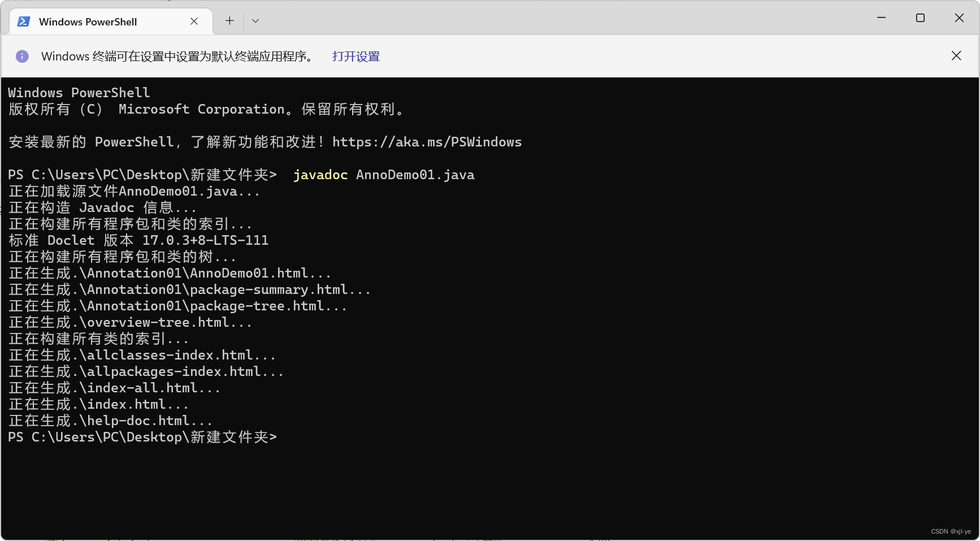Click the 正在构造 Javadoc 信息 line
This screenshot has width=980, height=541.
102,207
